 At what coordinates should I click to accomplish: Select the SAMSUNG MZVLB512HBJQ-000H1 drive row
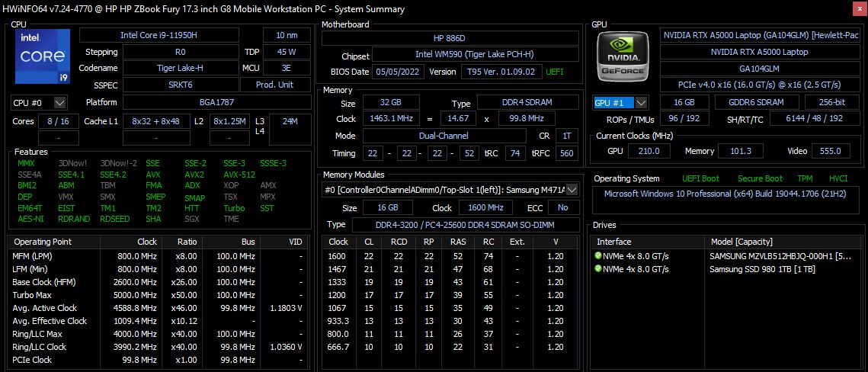click(x=726, y=256)
